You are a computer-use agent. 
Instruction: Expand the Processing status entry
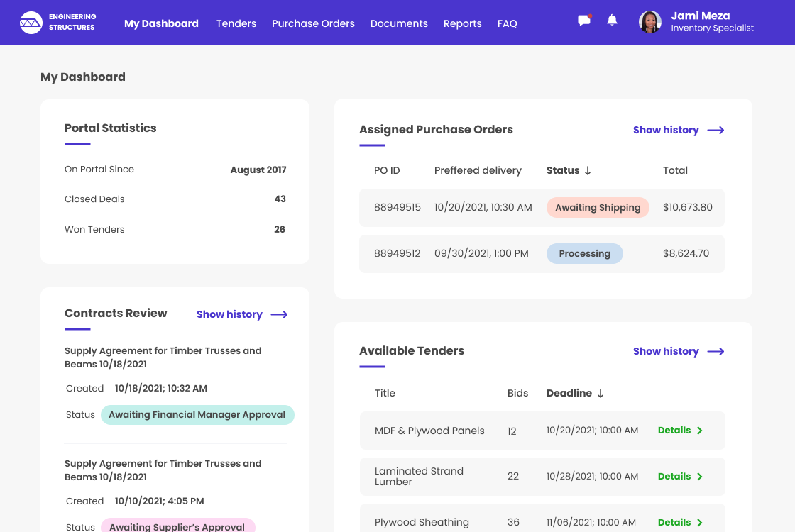tap(584, 253)
